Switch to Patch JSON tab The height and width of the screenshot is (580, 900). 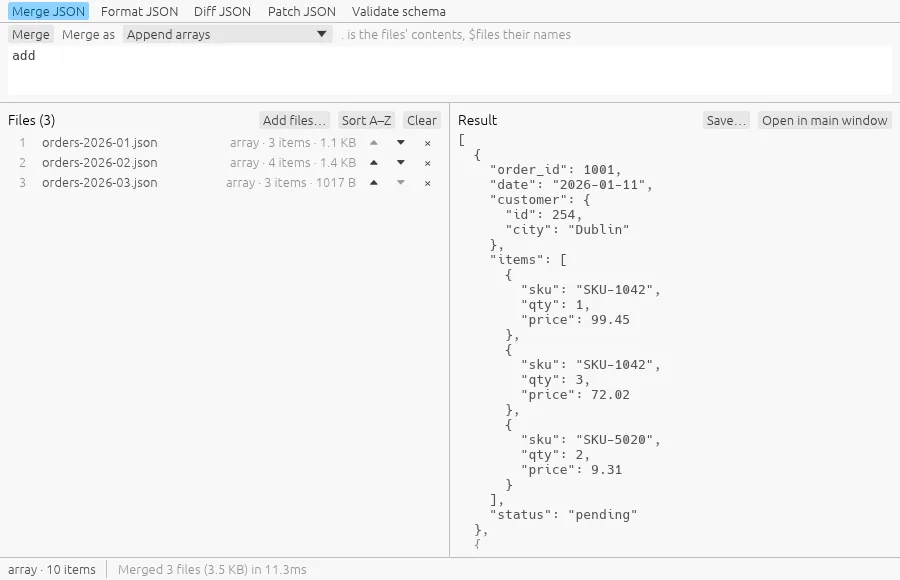click(301, 11)
